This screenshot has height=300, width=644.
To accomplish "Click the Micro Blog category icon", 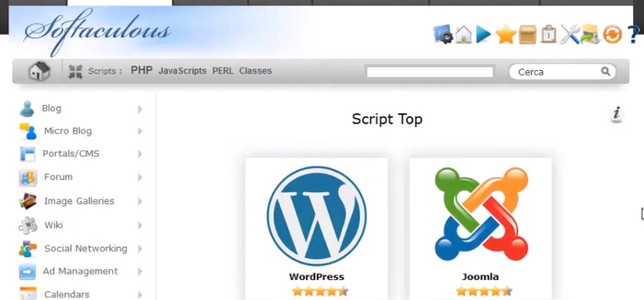I will tap(28, 132).
